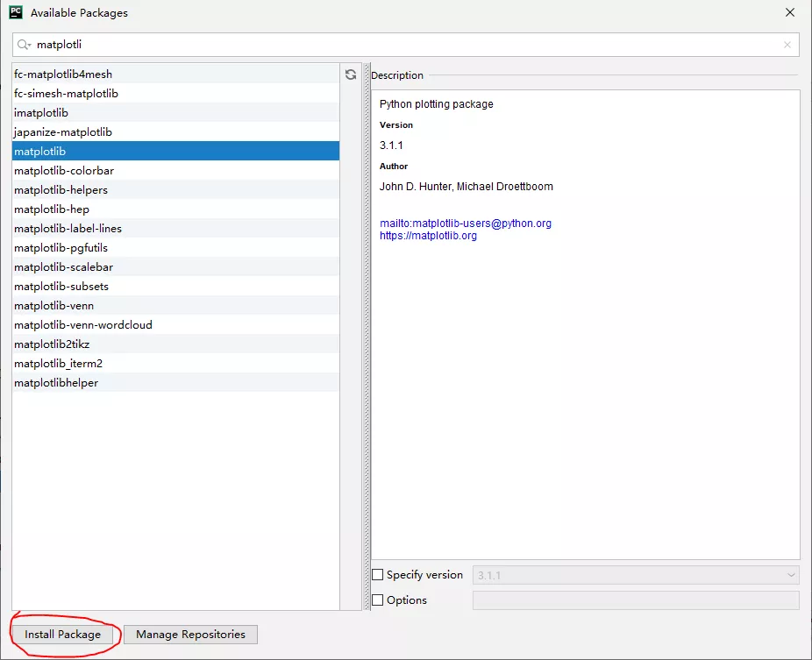Open the matplotlib.org homepage link
Image resolution: width=812 pixels, height=660 pixels.
click(x=428, y=236)
